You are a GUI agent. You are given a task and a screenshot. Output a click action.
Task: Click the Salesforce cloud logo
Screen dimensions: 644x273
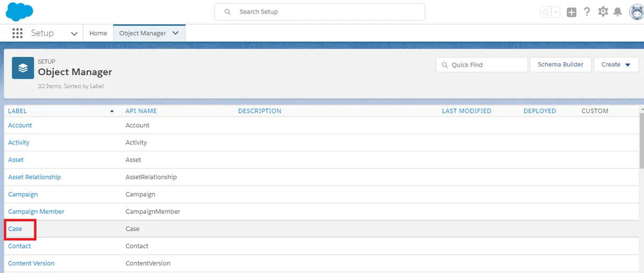(x=19, y=11)
